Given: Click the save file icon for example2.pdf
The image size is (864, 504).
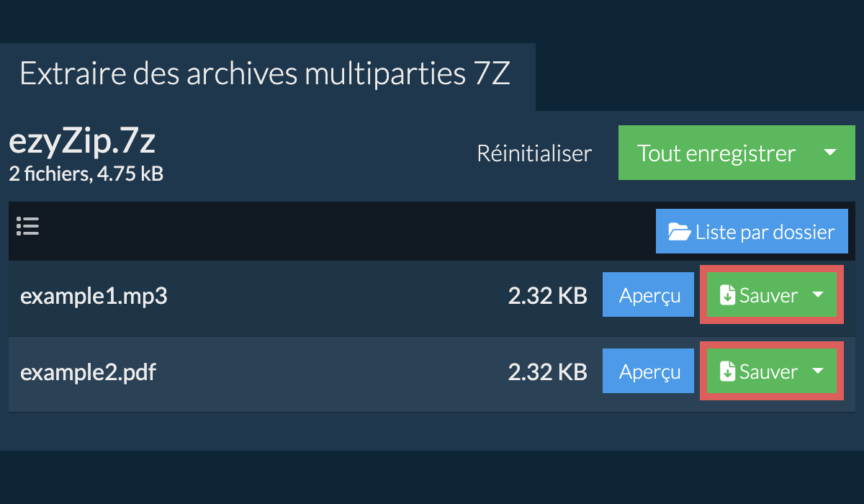Looking at the screenshot, I should pos(727,372).
